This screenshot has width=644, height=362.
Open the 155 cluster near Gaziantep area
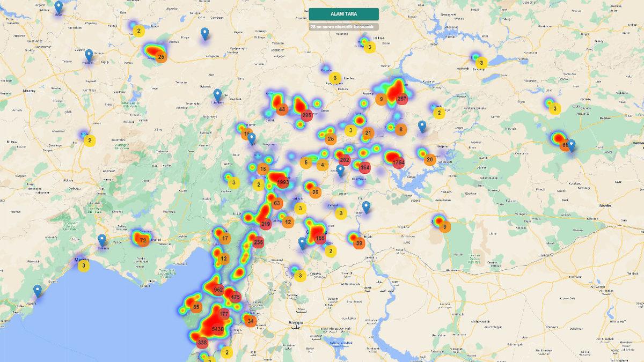click(321, 238)
